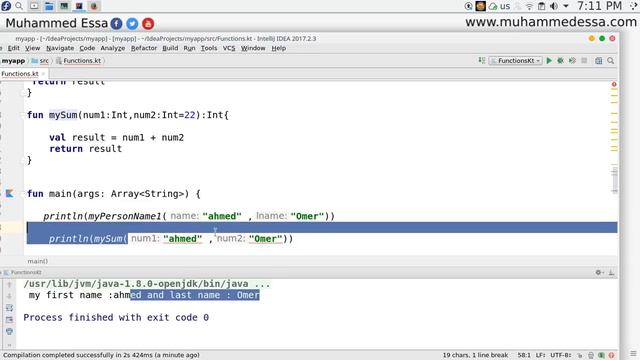This screenshot has width=640, height=360.
Task: Click the volume icon in the system tray
Action: tap(554, 6)
